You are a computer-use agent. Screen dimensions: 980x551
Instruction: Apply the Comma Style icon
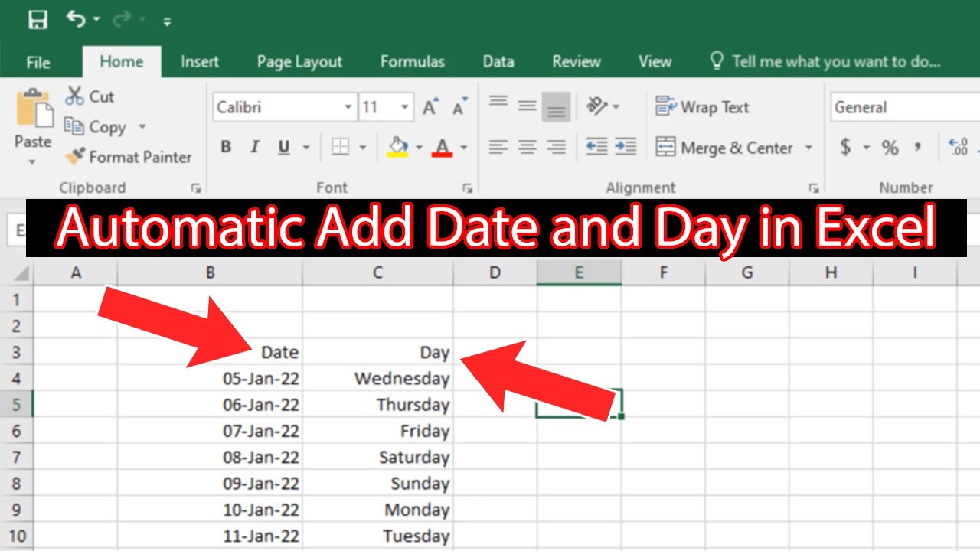point(918,147)
